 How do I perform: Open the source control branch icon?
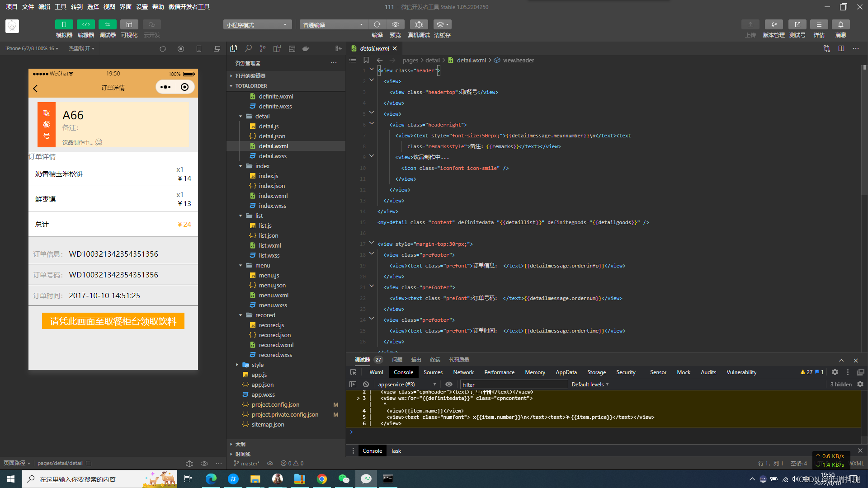pos(263,48)
